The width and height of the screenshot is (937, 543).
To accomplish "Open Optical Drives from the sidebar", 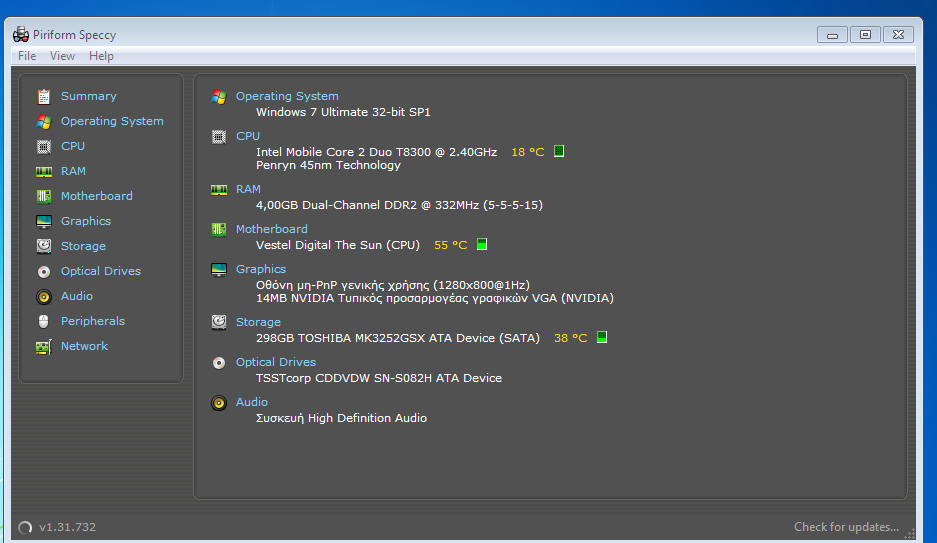I will click(x=100, y=271).
